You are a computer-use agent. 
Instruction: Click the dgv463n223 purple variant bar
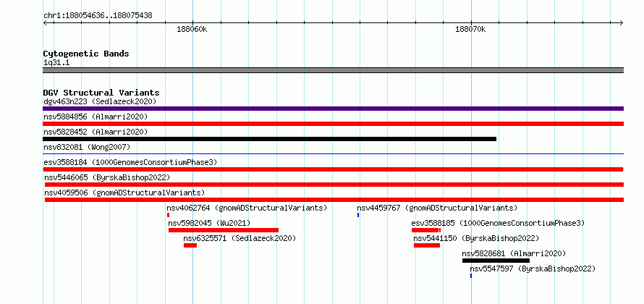click(x=333, y=109)
